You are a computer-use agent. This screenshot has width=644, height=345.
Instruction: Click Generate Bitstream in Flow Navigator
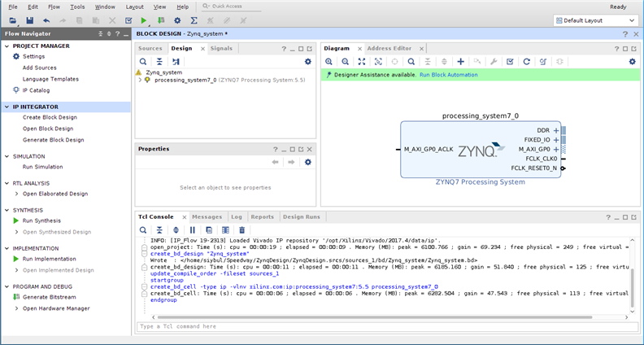pos(49,297)
